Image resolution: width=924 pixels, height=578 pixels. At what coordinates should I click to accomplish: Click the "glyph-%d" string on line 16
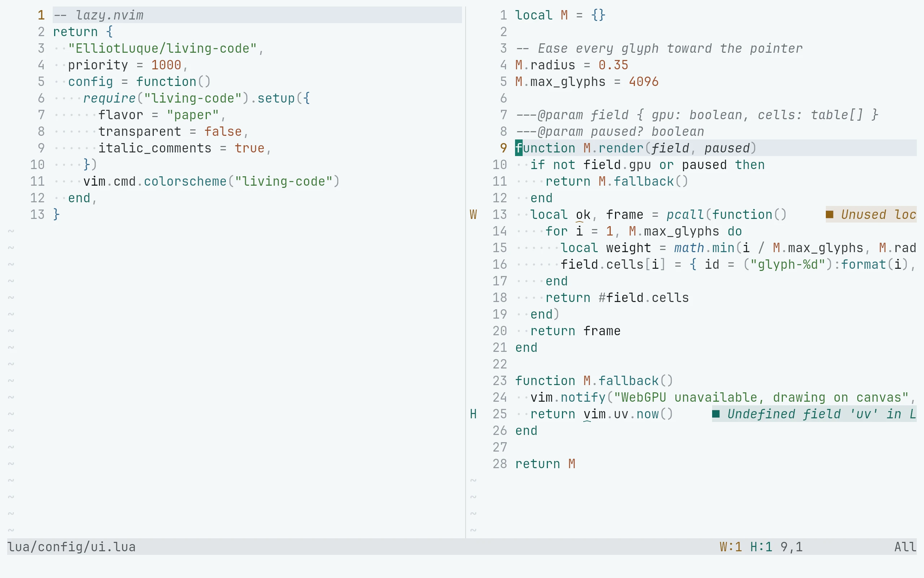(788, 264)
